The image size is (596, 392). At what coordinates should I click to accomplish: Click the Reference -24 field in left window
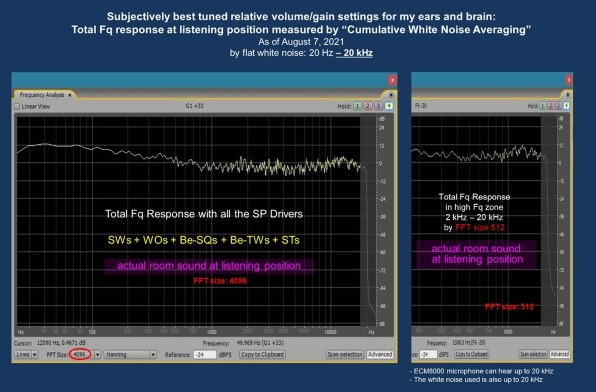[205, 354]
